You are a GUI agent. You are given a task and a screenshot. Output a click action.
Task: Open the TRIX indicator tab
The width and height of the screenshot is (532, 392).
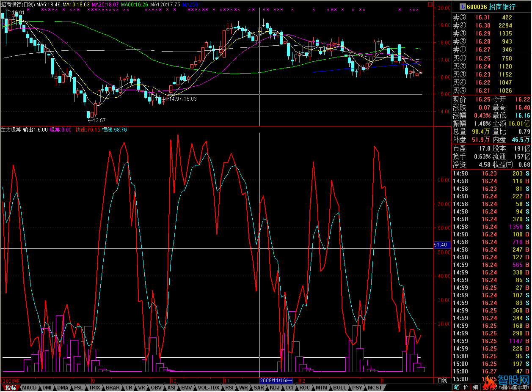tap(95, 387)
